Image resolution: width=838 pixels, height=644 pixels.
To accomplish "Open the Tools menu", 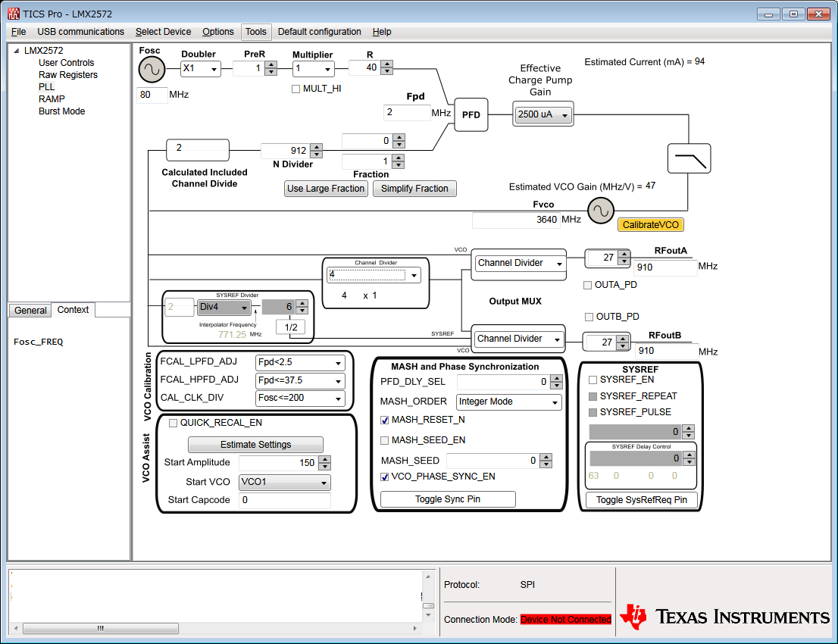I will click(256, 32).
